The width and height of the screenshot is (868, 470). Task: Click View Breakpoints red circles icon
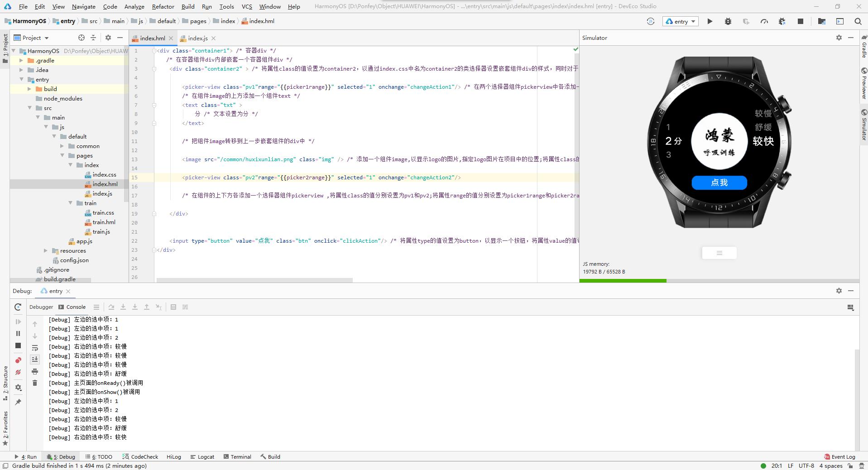[18, 360]
